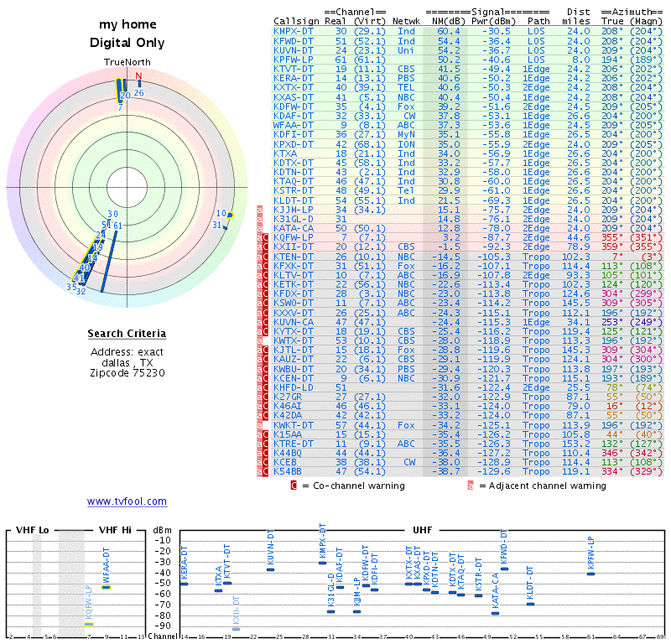The width and height of the screenshot is (671, 644).
Task: Select the KATA-CA callsign in the table
Action: [294, 228]
